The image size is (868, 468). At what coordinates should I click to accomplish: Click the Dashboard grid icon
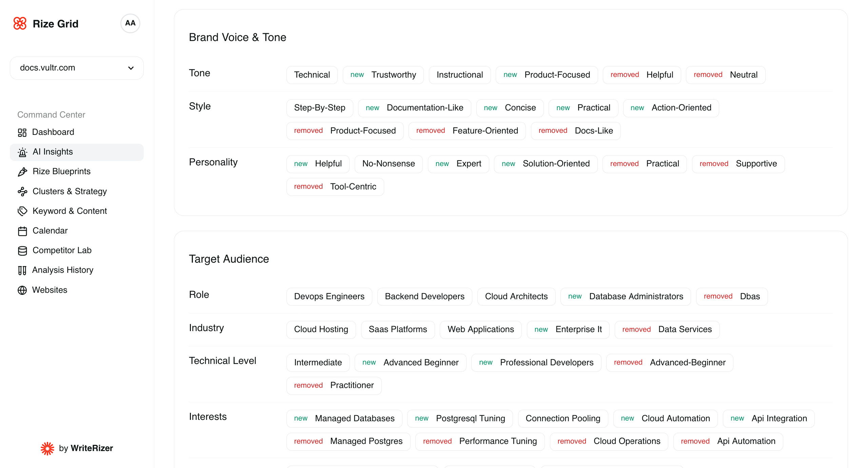coord(22,133)
